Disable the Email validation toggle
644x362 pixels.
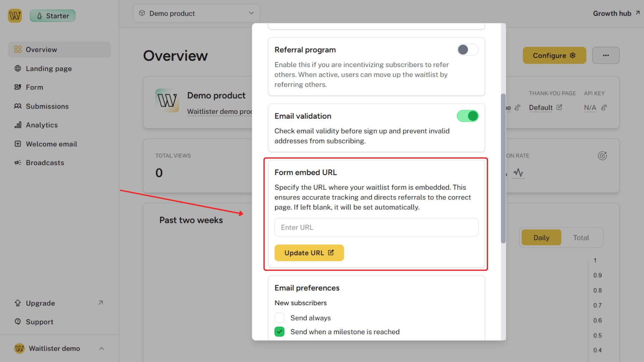pos(468,116)
